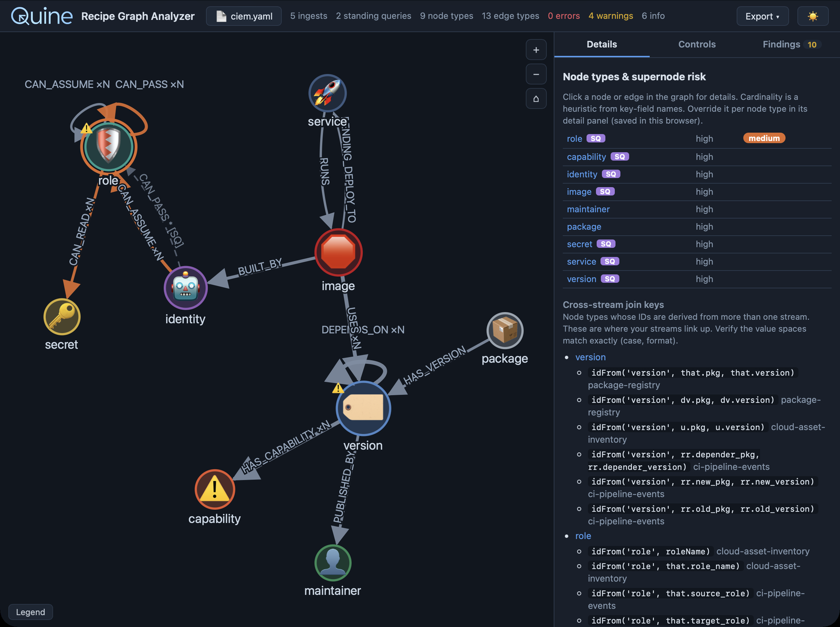Open the Findings tab
The image size is (840, 627).
click(792, 45)
